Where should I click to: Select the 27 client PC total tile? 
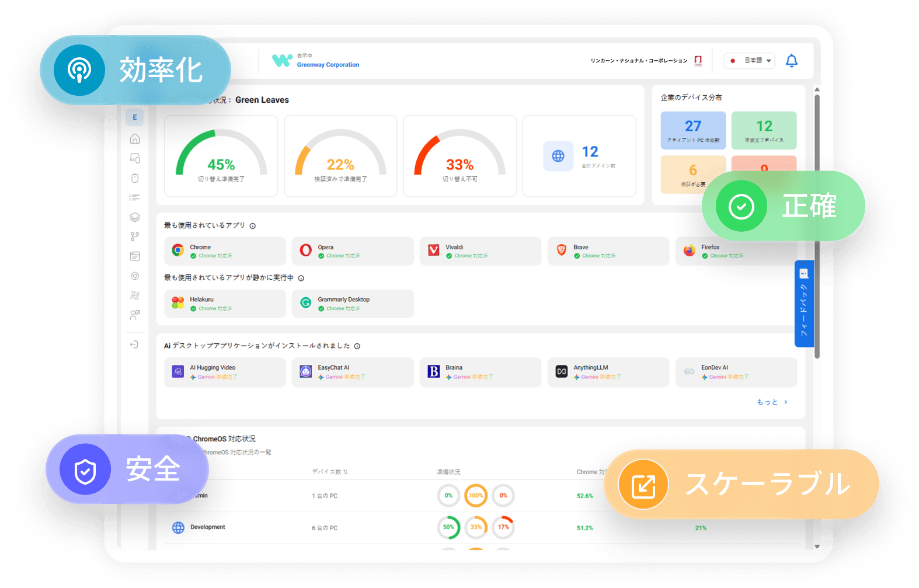click(x=693, y=130)
